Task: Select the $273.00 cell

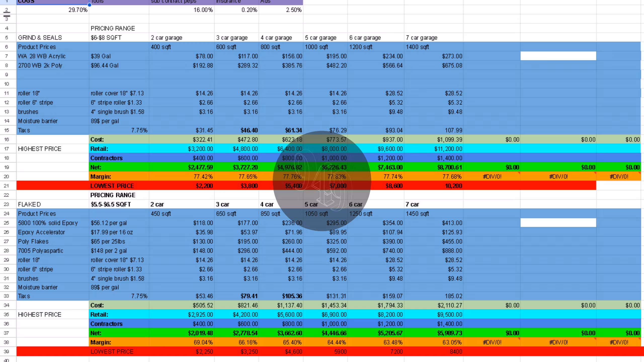Action: point(434,56)
